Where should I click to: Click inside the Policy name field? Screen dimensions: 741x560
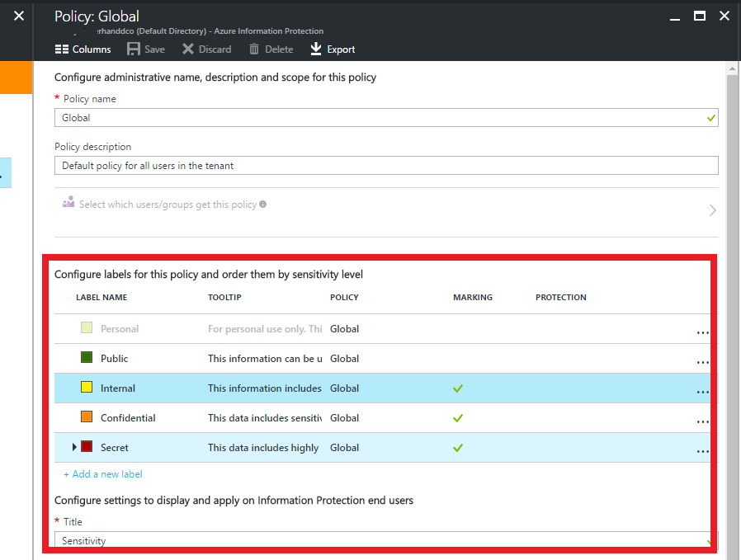[x=330, y=118]
